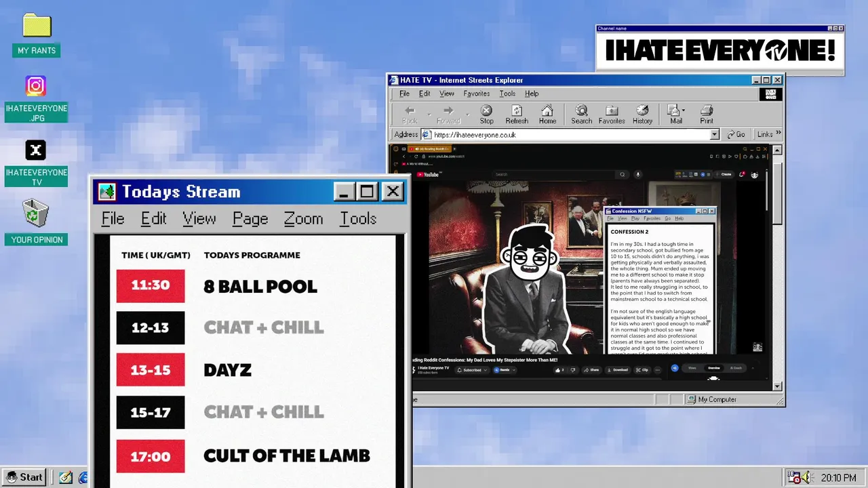Click the Forward arrow in browser toolbar
The height and width of the screenshot is (488, 868).
[x=448, y=110]
